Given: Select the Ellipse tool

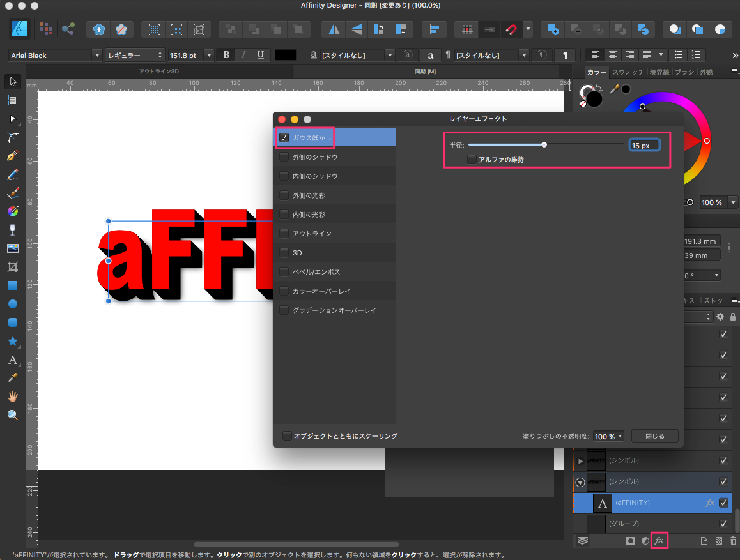Looking at the screenshot, I should [x=13, y=304].
